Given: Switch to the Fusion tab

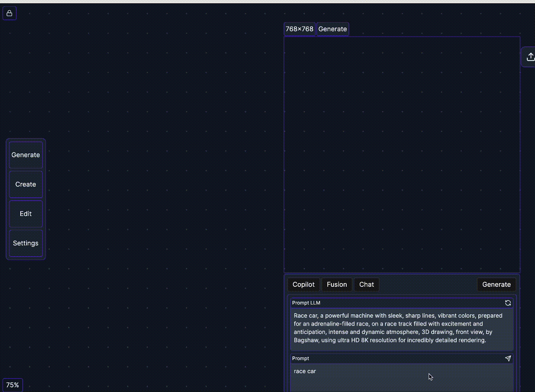Looking at the screenshot, I should (x=336, y=285).
